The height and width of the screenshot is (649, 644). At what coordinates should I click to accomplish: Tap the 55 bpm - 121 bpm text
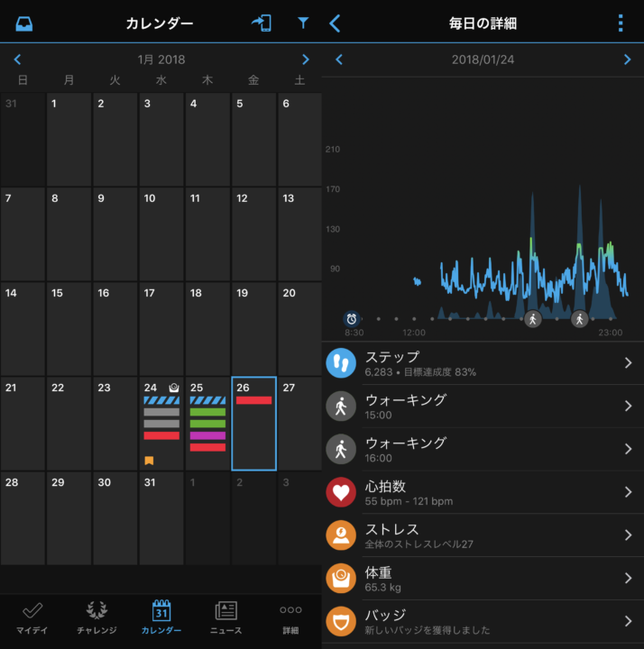coord(409,501)
